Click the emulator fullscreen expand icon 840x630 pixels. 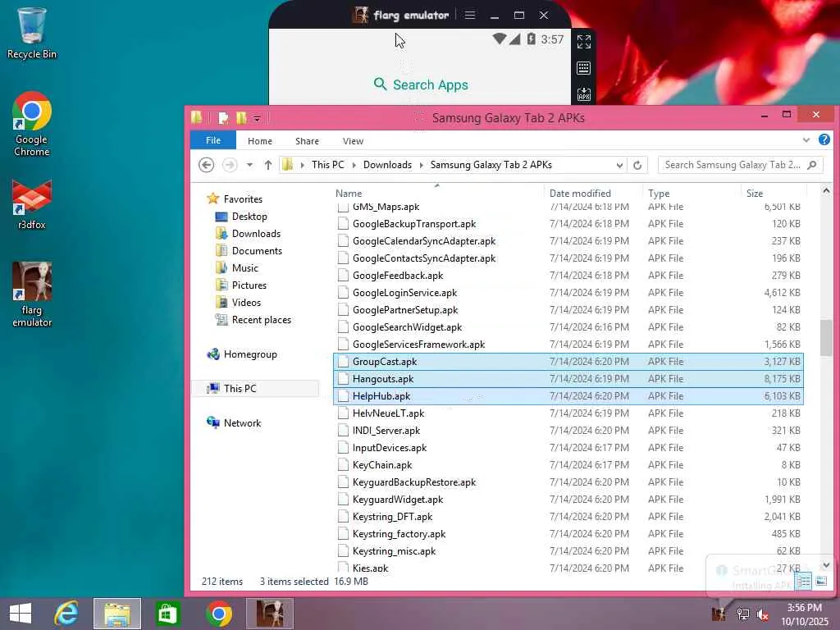583,41
